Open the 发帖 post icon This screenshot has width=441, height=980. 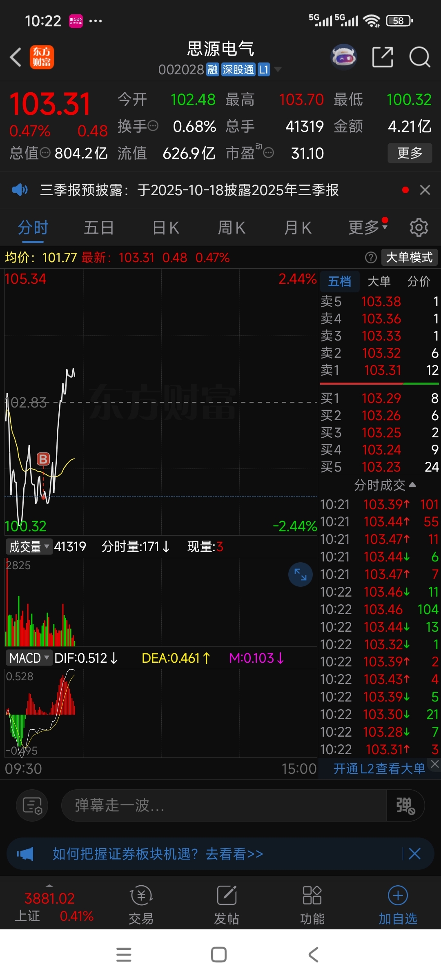point(227,906)
